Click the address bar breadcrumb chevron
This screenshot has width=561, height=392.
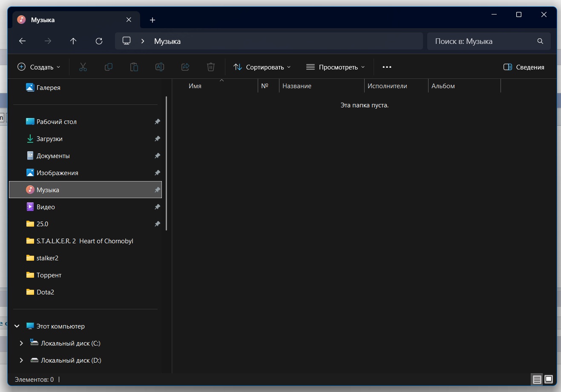click(143, 41)
